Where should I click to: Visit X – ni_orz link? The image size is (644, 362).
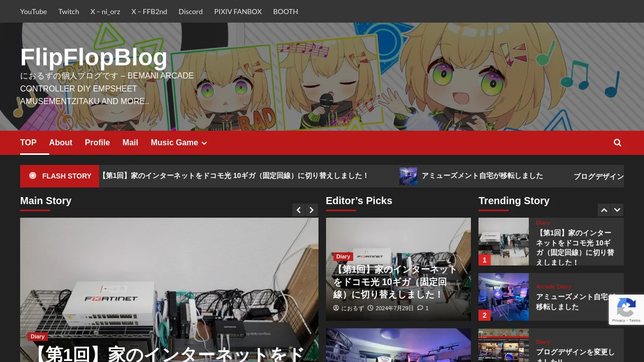(105, 11)
